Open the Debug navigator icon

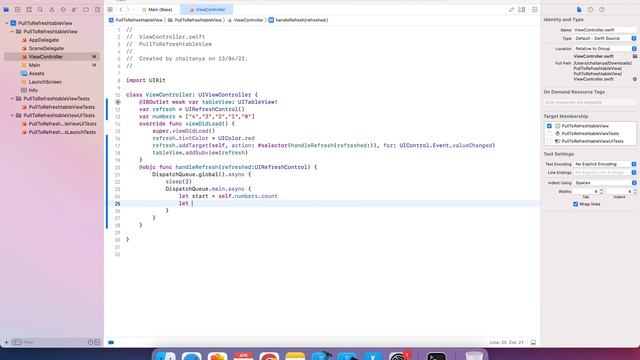pyautogui.click(x=74, y=9)
